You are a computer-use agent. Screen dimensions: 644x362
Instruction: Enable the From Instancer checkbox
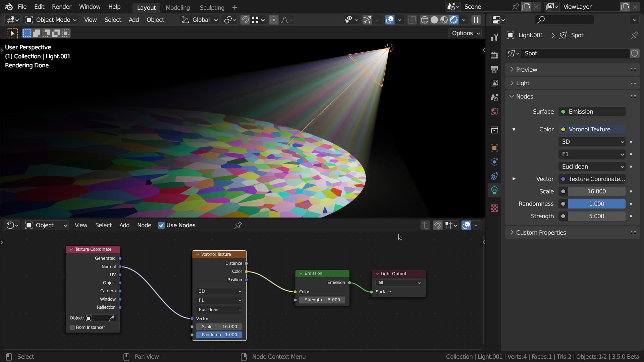point(72,327)
